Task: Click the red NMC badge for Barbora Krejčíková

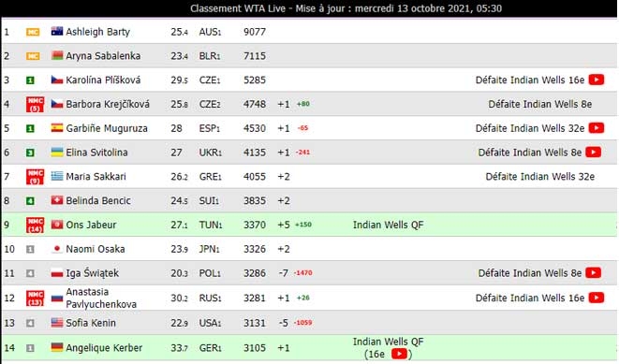Action: (35, 104)
